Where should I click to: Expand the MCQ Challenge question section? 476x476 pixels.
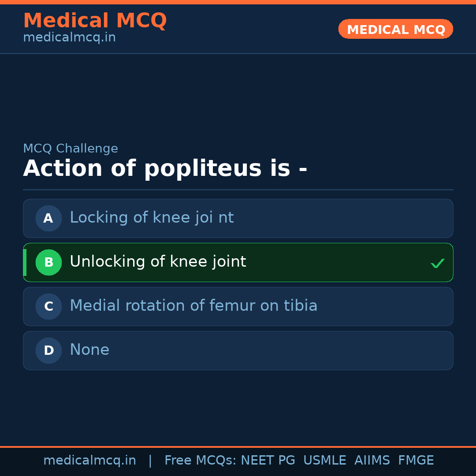click(165, 167)
